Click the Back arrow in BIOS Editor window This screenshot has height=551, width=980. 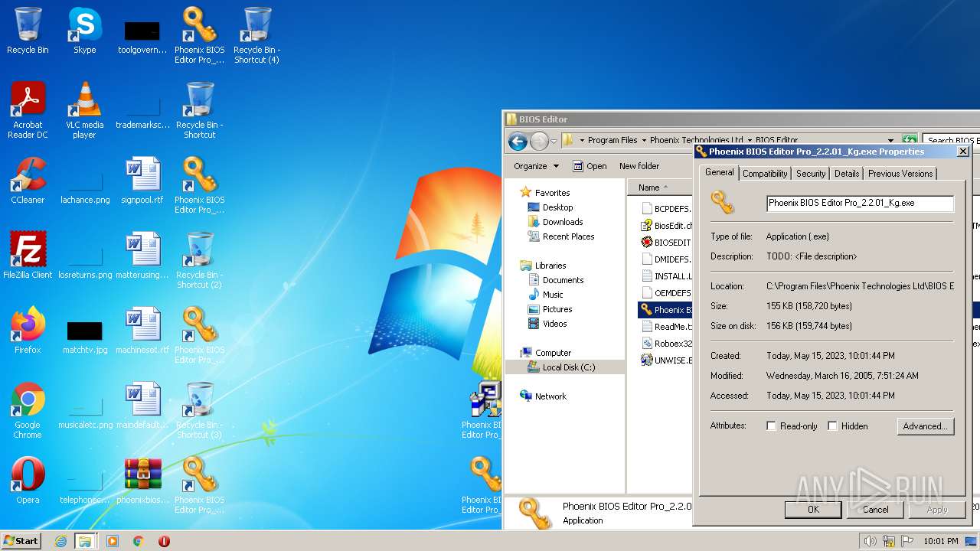coord(518,141)
